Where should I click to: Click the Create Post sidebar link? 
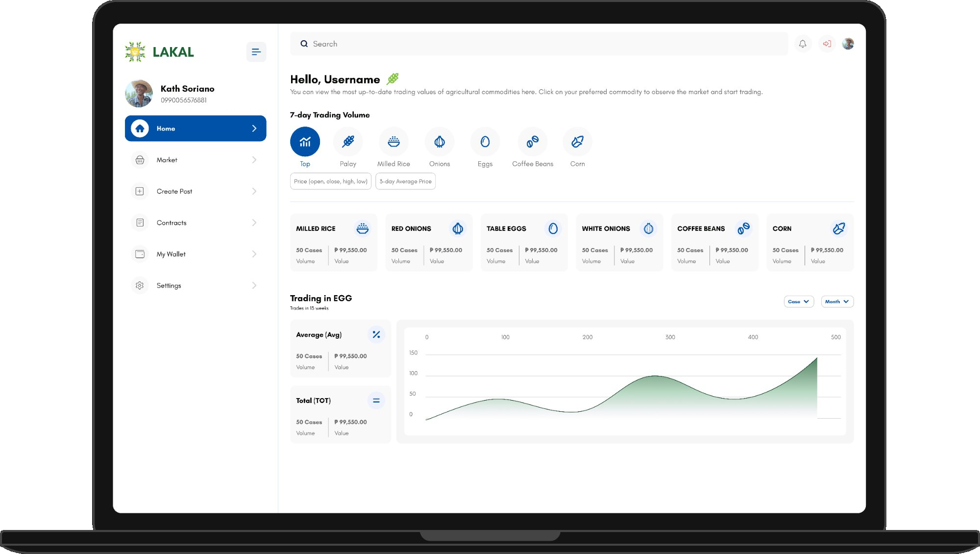(x=196, y=191)
